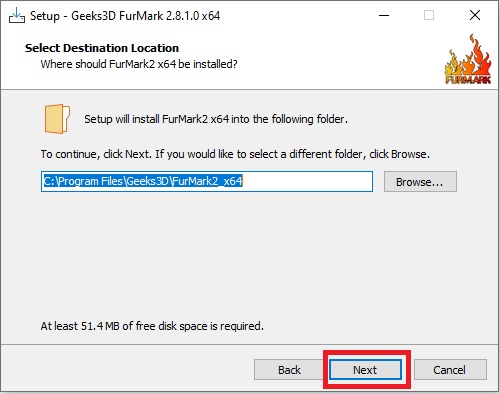The image size is (500, 394).
Task: Return to the previous step with Back
Action: (x=289, y=370)
